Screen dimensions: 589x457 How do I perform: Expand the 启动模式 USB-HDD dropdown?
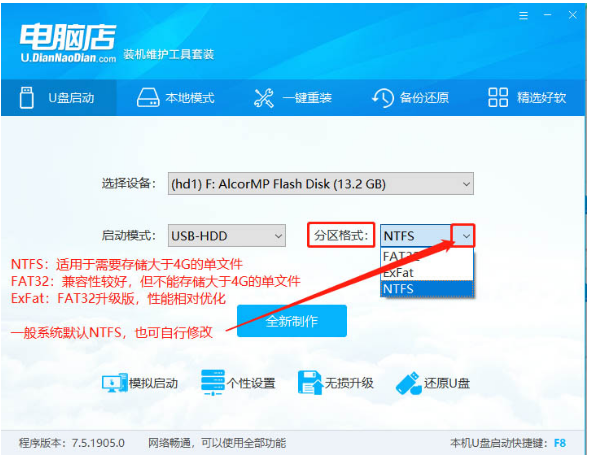[227, 236]
